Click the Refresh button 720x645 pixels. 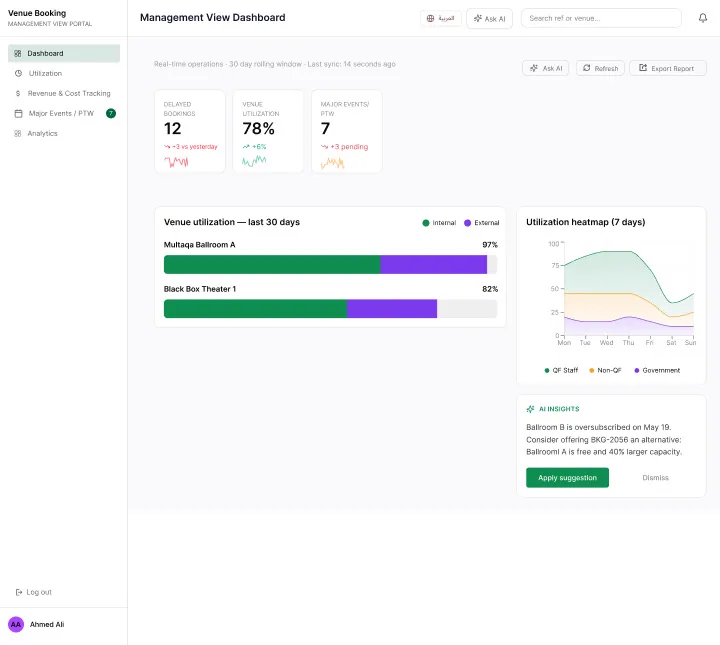[x=600, y=68]
